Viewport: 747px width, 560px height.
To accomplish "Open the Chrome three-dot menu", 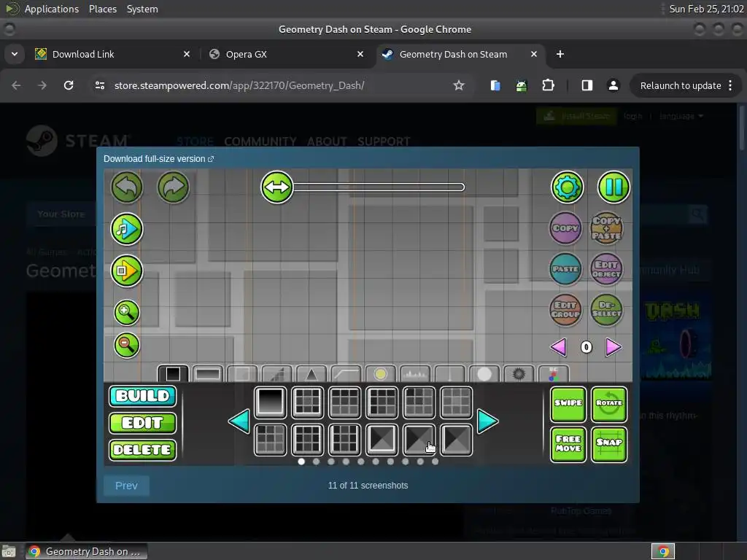I will coord(730,86).
